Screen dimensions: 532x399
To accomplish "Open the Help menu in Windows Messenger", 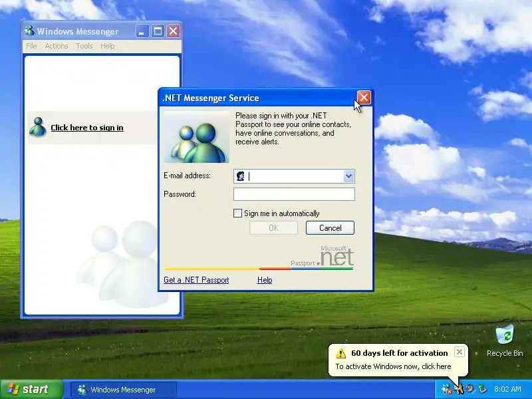I will pos(107,46).
